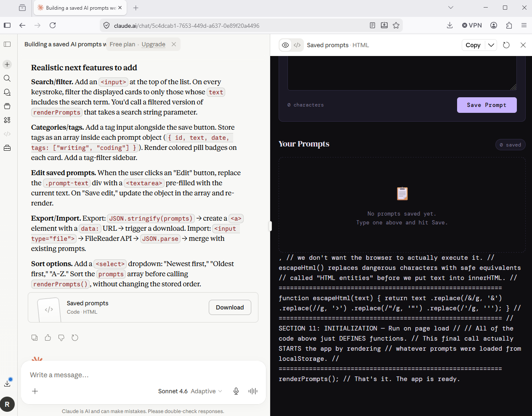Open reader mode icon in address bar
This screenshot has height=416, width=532.
tap(372, 25)
